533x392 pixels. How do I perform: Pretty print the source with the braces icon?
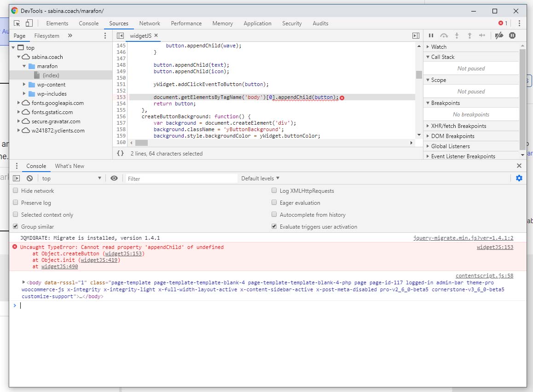pos(120,154)
